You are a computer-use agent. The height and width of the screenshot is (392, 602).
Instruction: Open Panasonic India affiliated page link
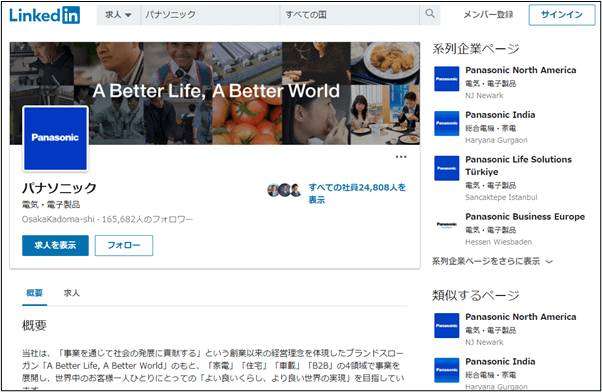(500, 115)
